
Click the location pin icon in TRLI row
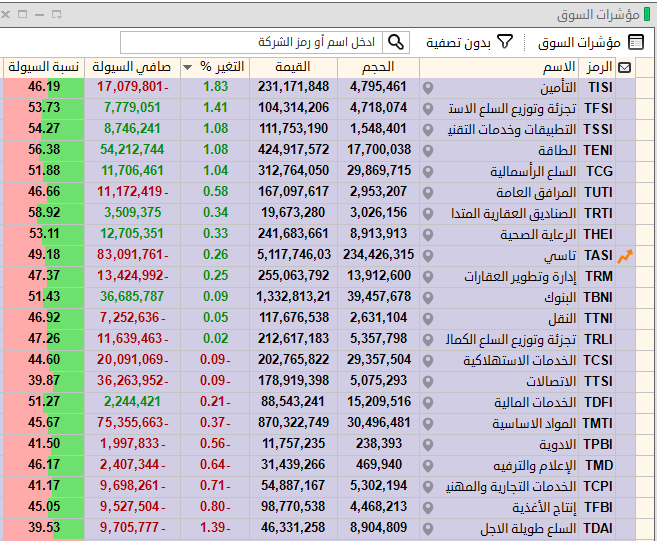click(427, 340)
